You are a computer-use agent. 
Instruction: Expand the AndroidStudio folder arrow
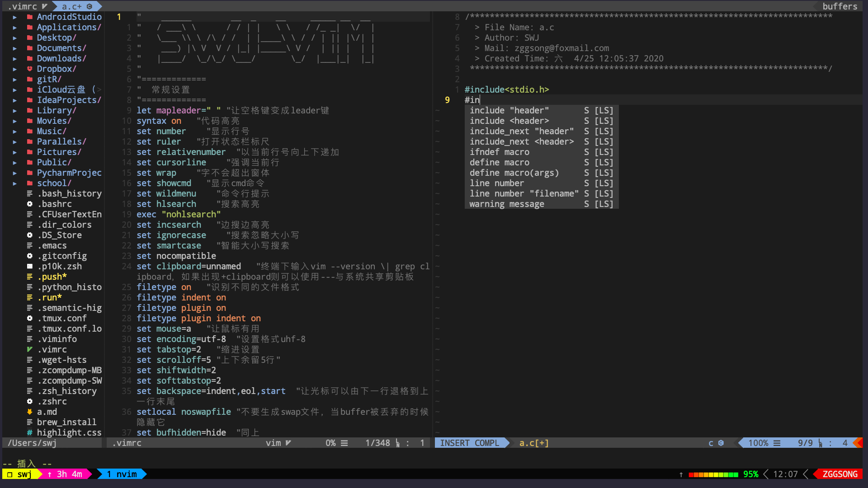[x=15, y=17]
